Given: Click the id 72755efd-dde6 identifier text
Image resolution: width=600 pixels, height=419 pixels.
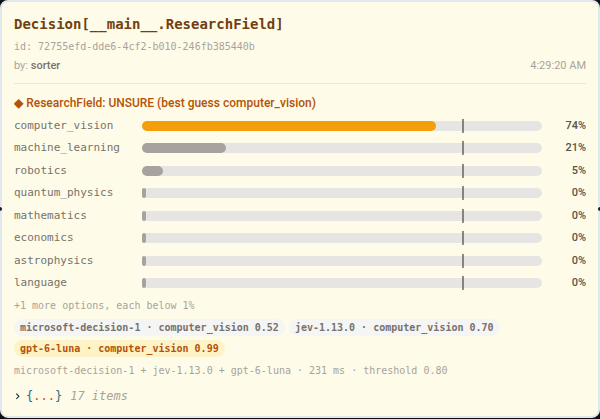Looking at the screenshot, I should (134, 46).
